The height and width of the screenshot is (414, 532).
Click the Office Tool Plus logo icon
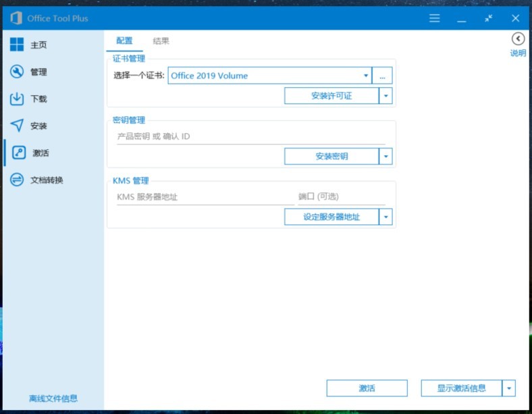coord(16,18)
